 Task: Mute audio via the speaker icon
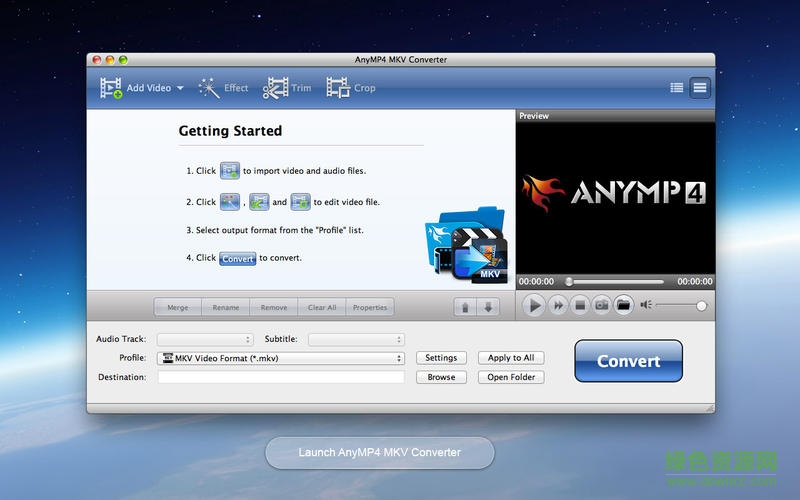click(x=646, y=306)
